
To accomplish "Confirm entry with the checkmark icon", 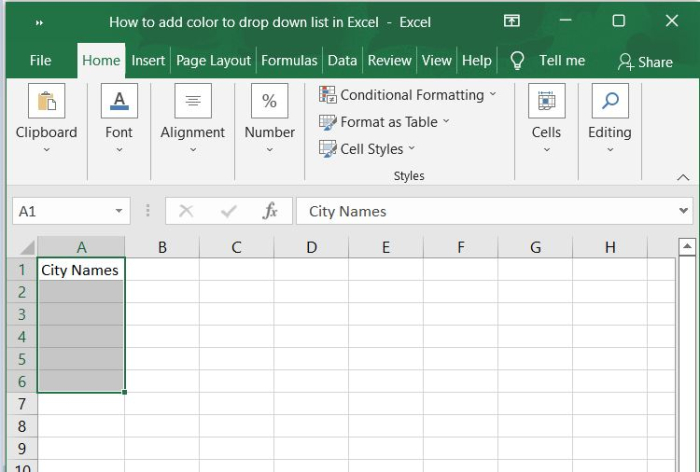I will (x=229, y=211).
